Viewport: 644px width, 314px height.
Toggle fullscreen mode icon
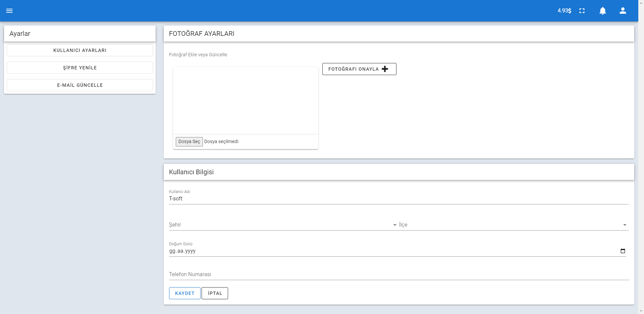582,11
